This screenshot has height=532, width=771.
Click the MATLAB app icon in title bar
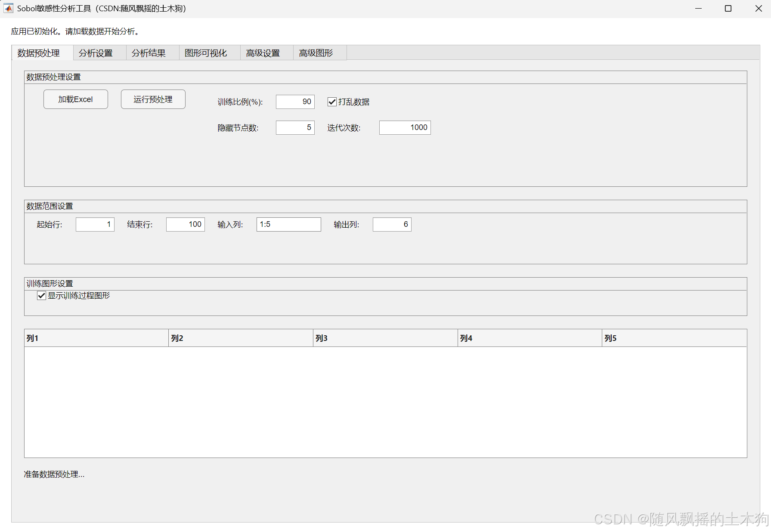(x=8, y=8)
